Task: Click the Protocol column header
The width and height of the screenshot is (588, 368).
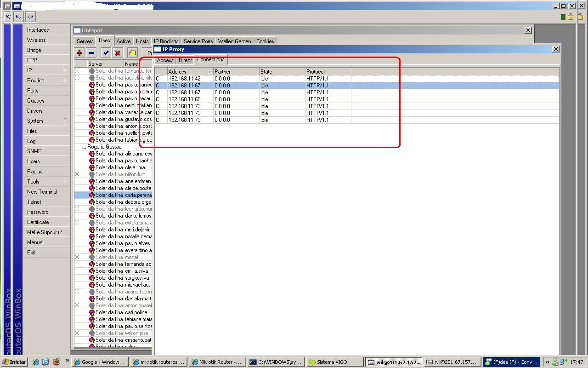Action: pyautogui.click(x=328, y=71)
